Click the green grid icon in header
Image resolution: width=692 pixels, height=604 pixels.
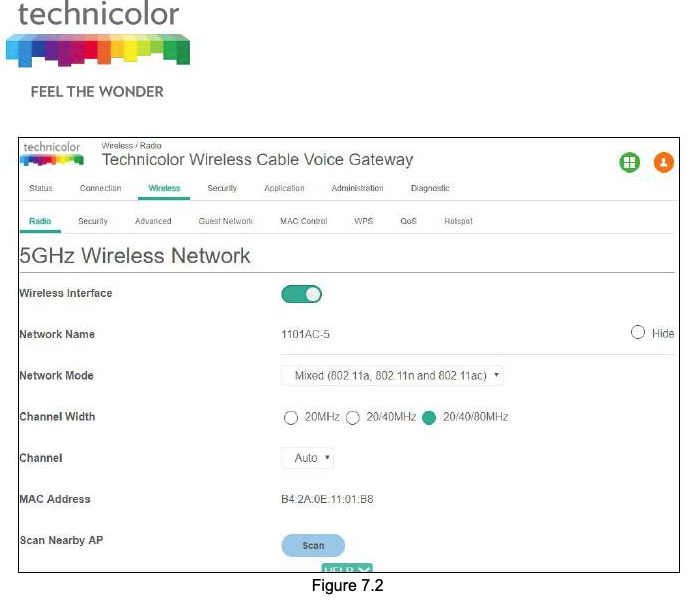[629, 162]
